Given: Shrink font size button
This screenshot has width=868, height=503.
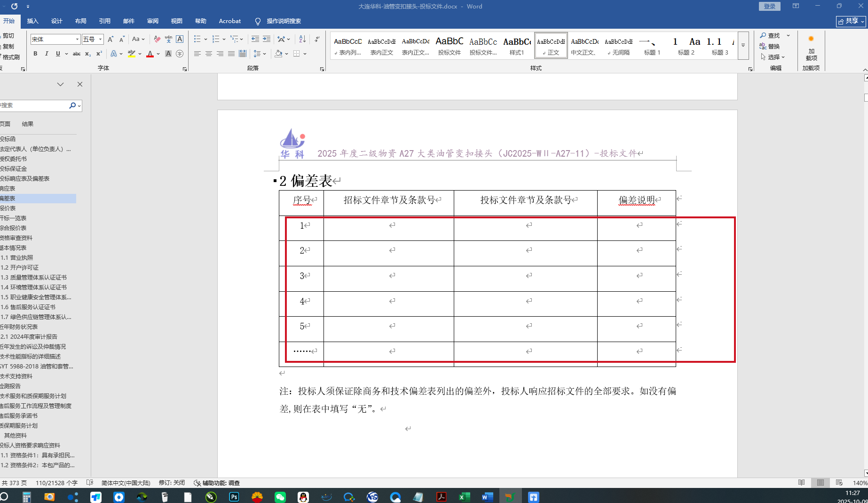Looking at the screenshot, I should (122, 39).
